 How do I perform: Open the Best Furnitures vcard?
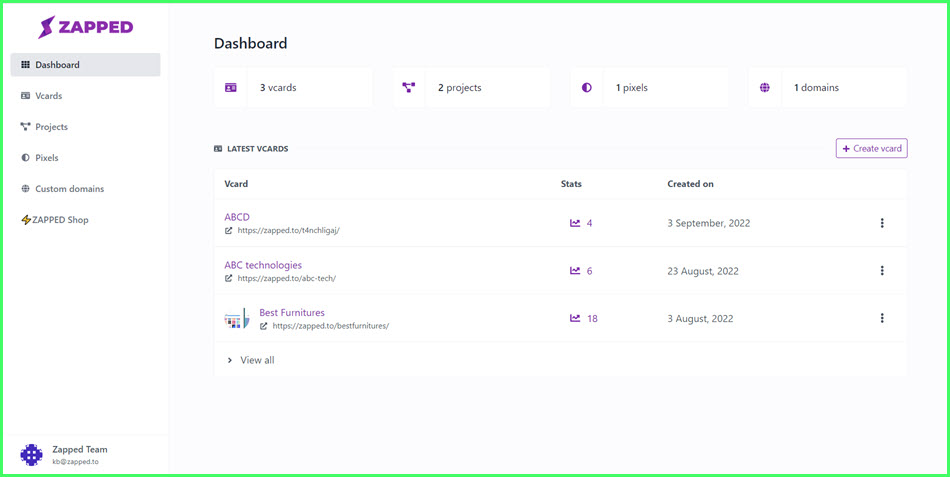(x=292, y=313)
